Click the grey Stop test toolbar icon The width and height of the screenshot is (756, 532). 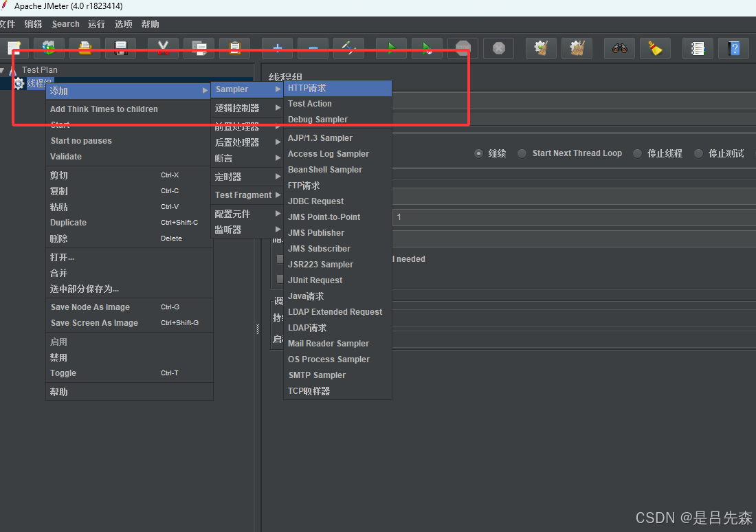(463, 48)
